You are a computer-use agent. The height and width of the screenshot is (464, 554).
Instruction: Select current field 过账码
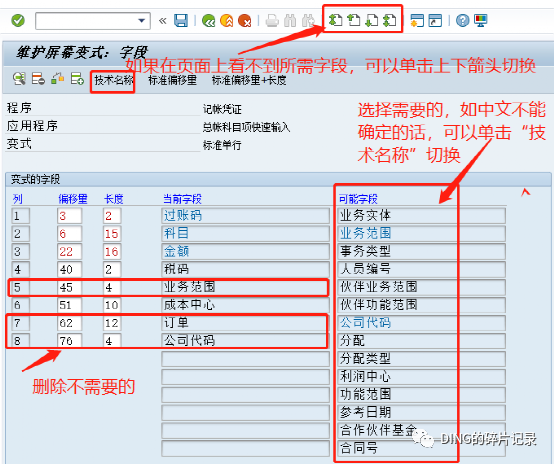point(245,216)
